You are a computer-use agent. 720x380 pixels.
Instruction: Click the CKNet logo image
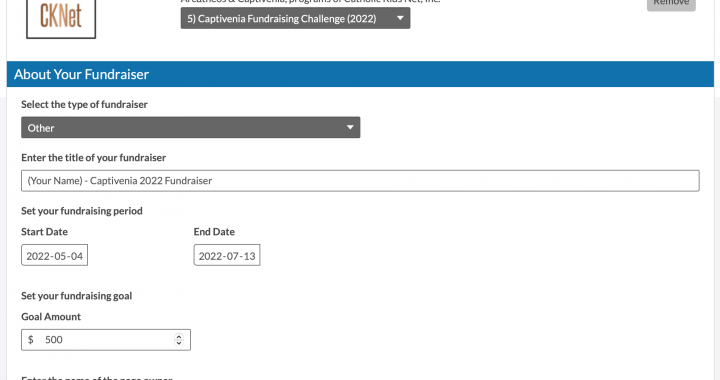pos(61,18)
